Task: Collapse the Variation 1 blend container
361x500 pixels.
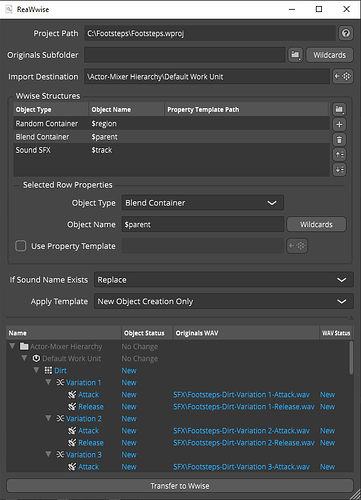Action: coord(48,382)
